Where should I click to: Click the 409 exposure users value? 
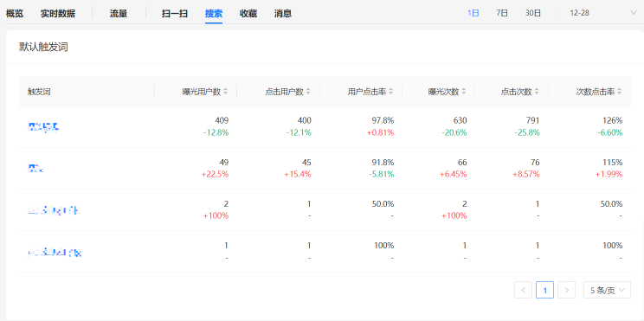pyautogui.click(x=222, y=120)
